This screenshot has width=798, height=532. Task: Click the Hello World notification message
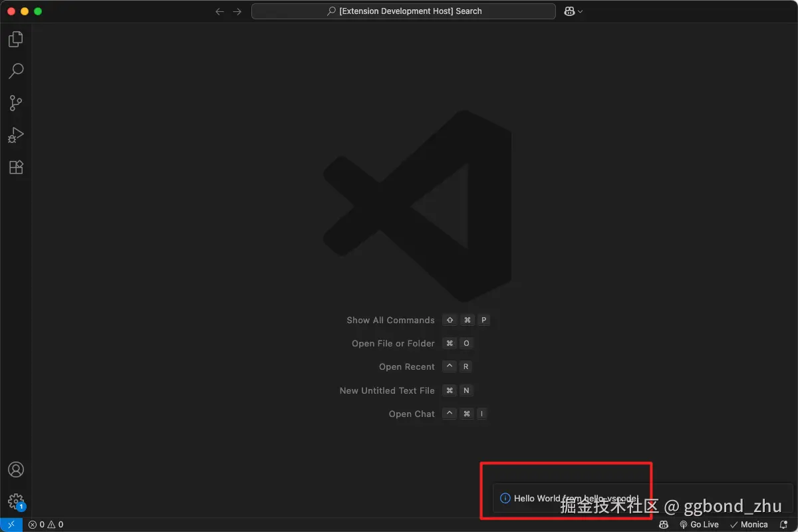pos(576,498)
